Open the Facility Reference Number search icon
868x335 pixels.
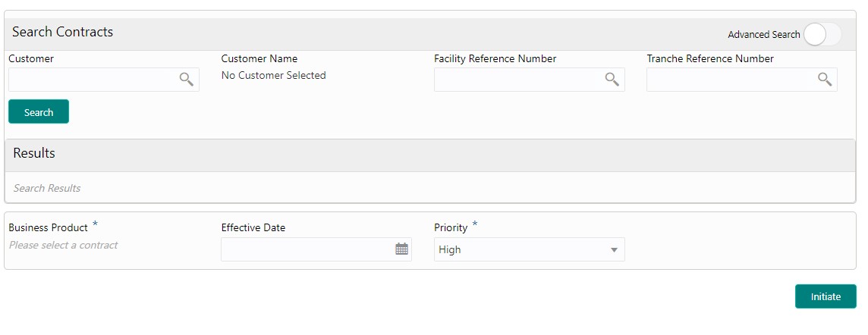pyautogui.click(x=612, y=80)
